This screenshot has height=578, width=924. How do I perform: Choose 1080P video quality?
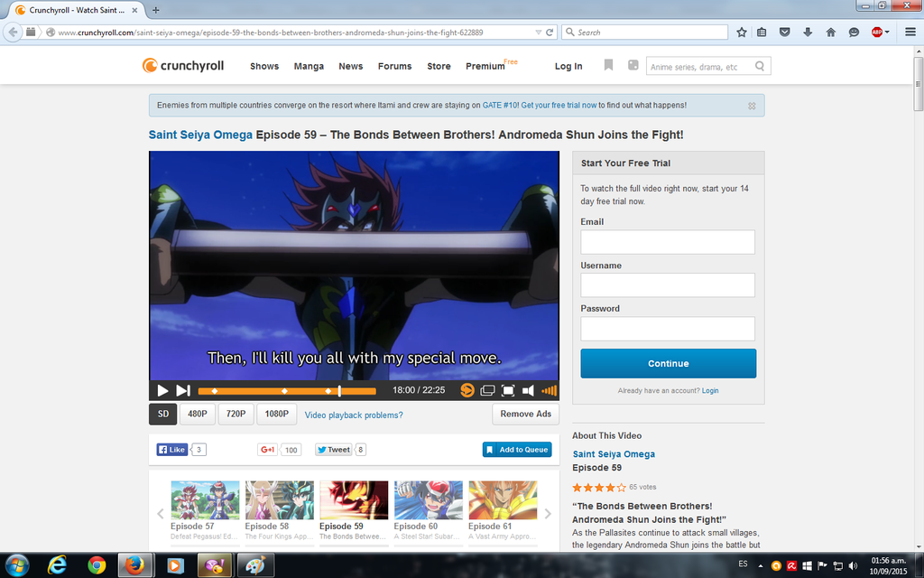click(277, 415)
